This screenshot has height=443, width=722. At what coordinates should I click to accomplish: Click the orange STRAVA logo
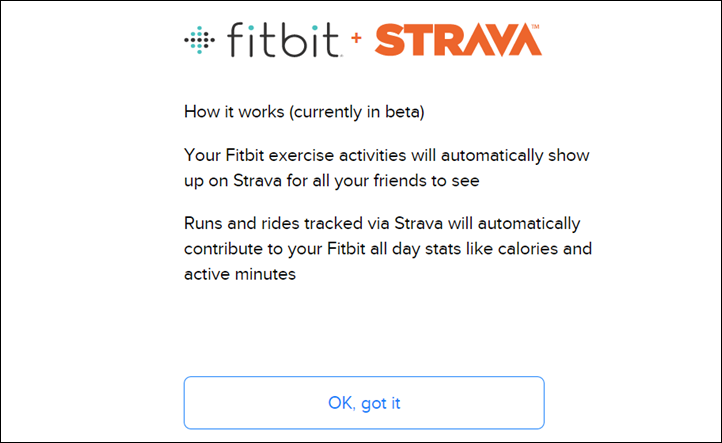point(458,40)
